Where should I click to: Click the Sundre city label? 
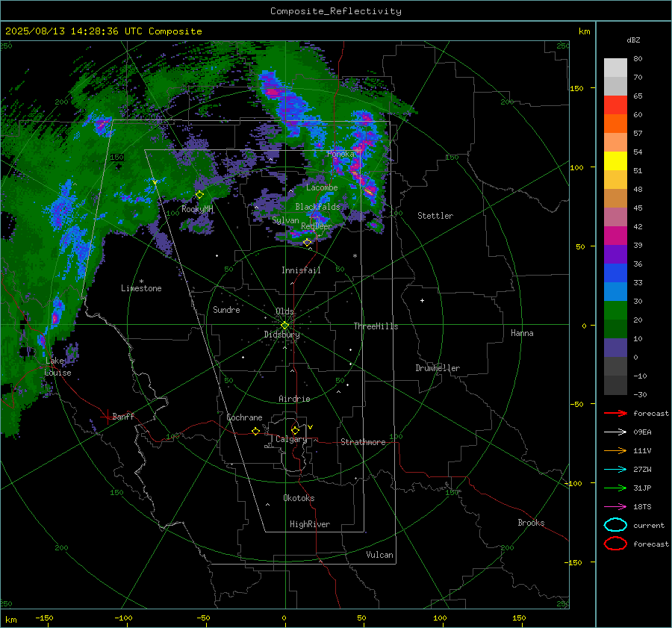[226, 310]
